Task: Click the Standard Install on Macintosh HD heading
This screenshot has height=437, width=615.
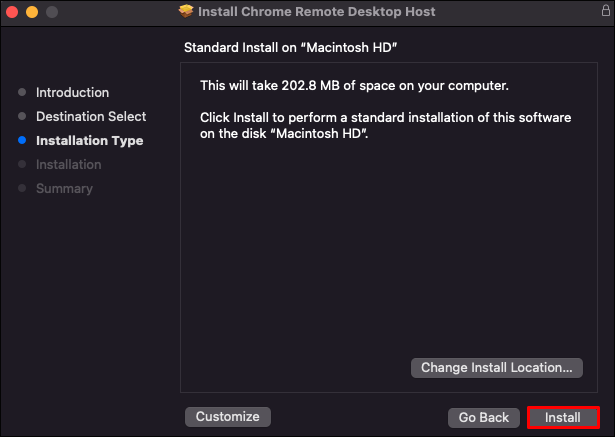Action: coord(285,48)
